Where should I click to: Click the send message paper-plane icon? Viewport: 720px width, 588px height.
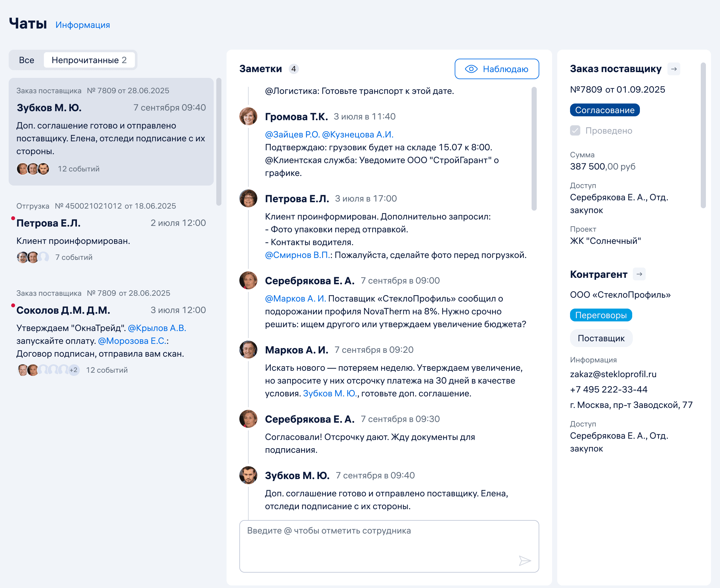[524, 560]
